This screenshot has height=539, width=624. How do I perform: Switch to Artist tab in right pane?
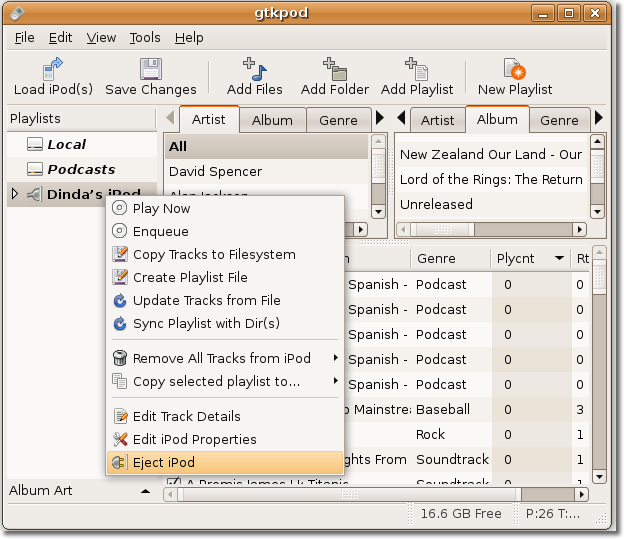coord(437,120)
